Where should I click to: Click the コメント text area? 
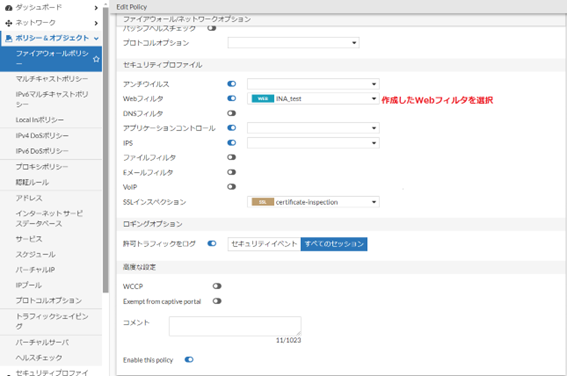click(235, 326)
